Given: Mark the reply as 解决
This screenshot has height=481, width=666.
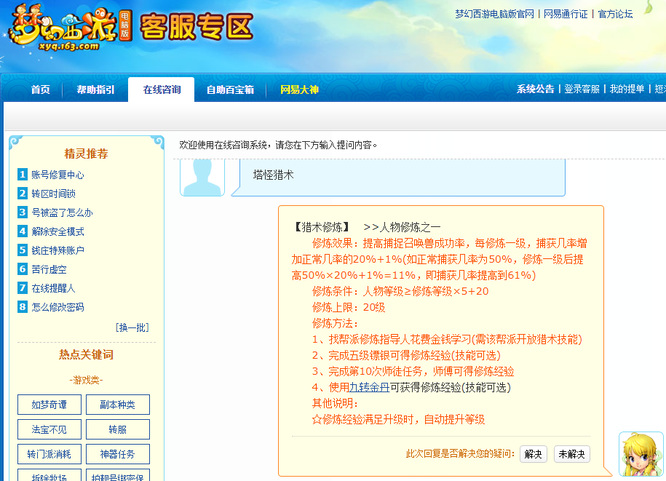Looking at the screenshot, I should click(533, 454).
